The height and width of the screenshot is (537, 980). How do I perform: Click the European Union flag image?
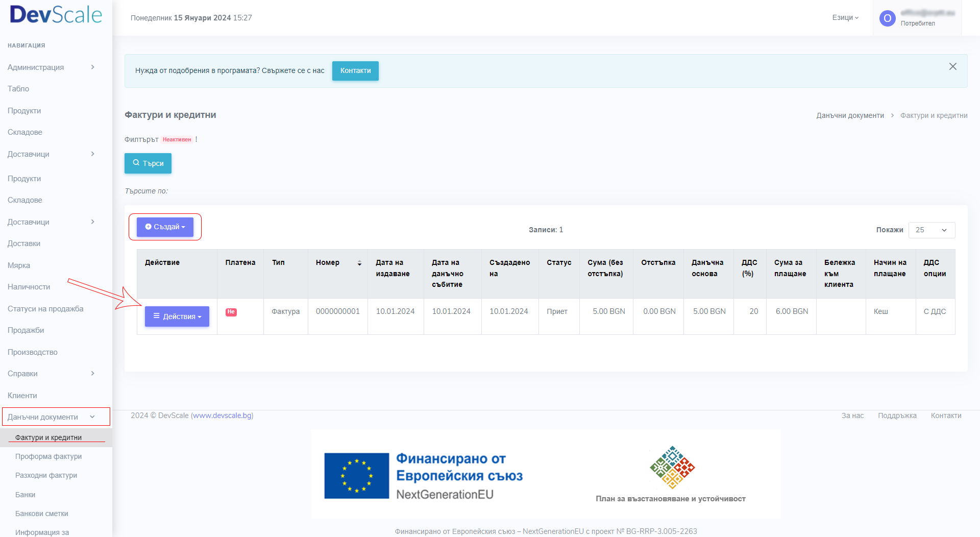click(357, 476)
